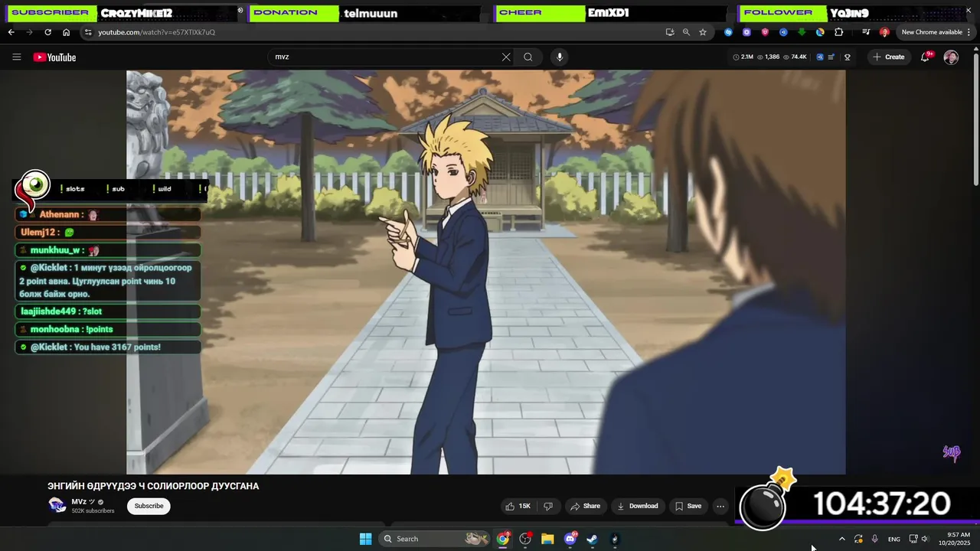Screen dimensions: 980x551
Task: Subscribe to the MVz channel
Action: click(x=149, y=506)
